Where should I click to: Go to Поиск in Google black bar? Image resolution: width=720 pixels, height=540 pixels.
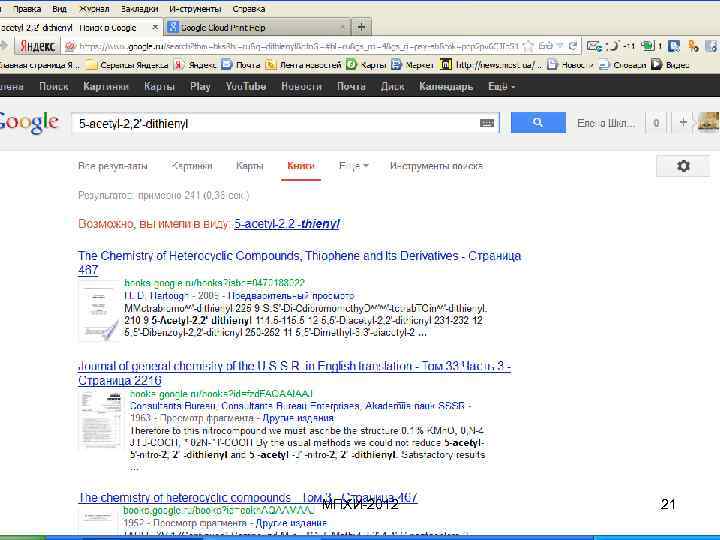tap(54, 86)
